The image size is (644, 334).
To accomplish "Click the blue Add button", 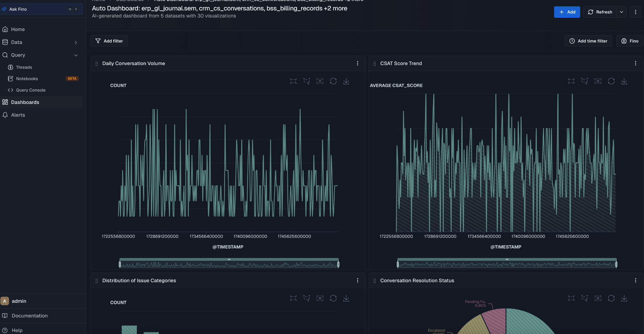I will (x=567, y=12).
